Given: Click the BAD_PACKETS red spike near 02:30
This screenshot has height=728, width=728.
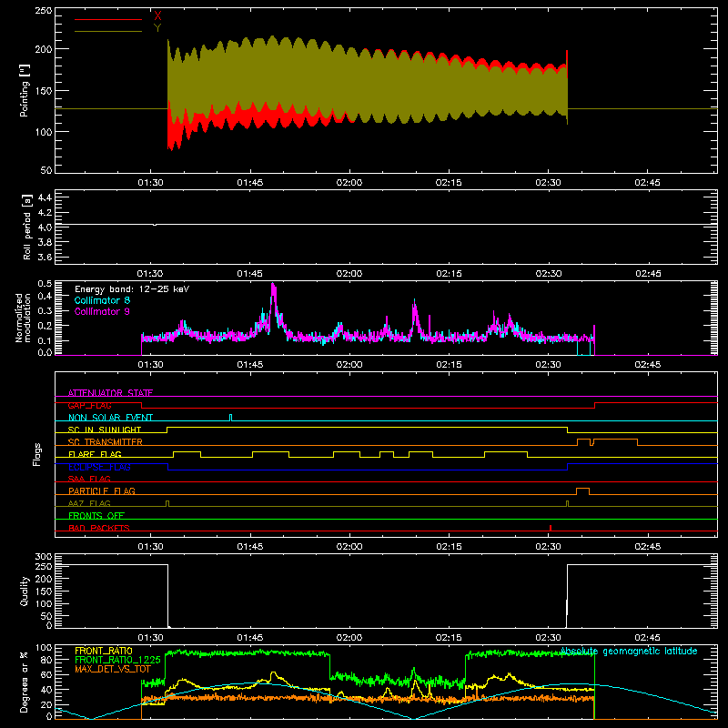Looking at the screenshot, I should tap(551, 528).
